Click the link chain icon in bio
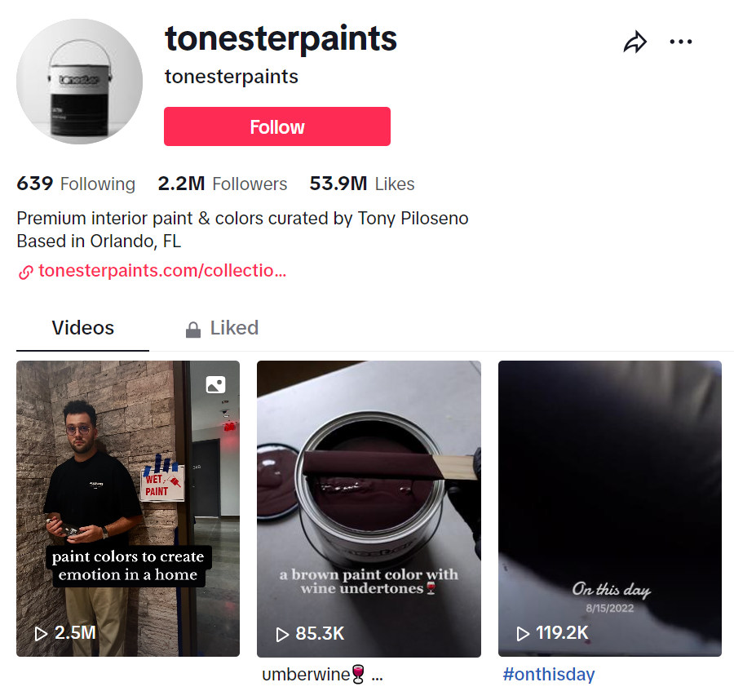 click(25, 272)
